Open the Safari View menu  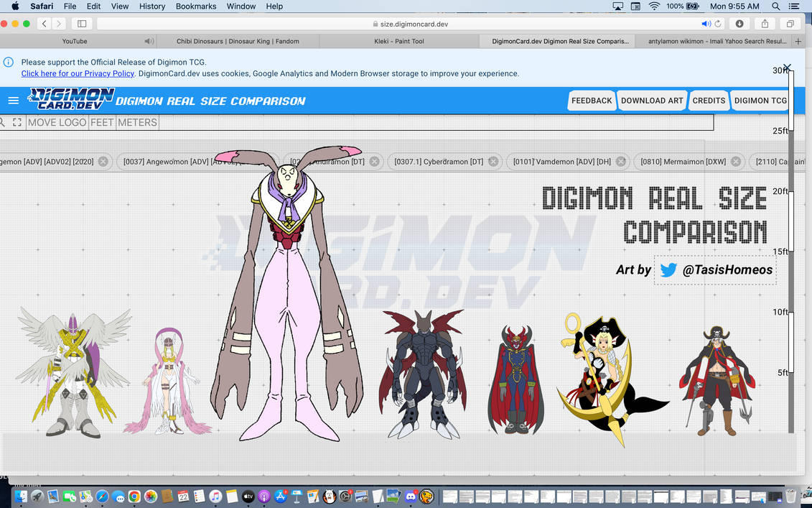tap(120, 6)
